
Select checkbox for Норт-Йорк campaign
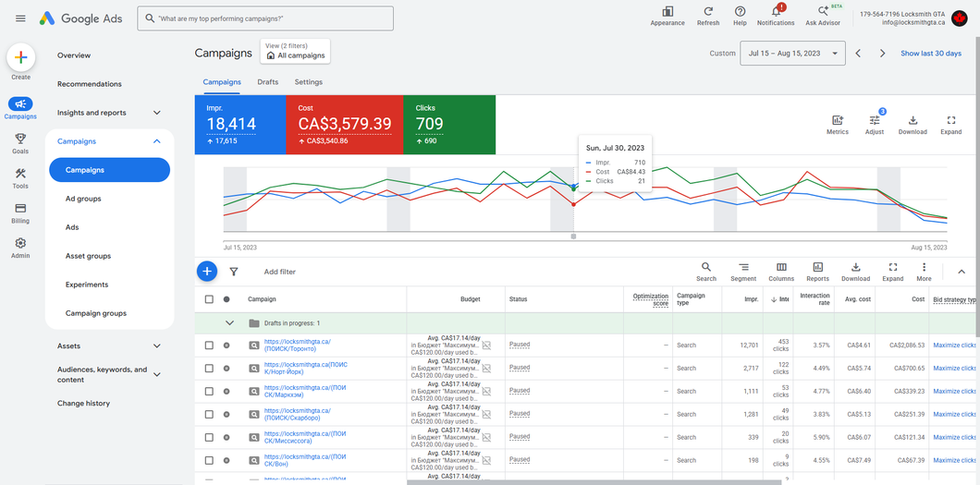coord(209,369)
